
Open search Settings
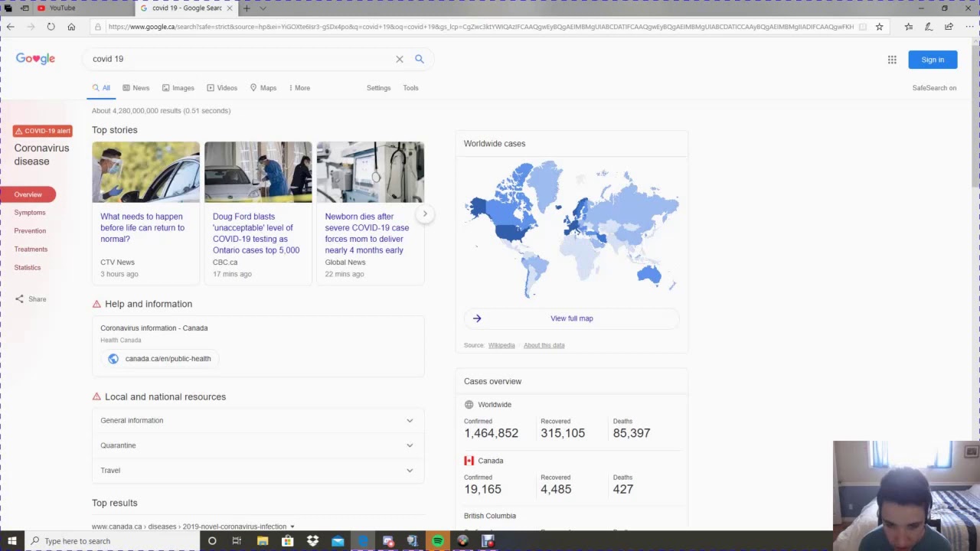[x=378, y=88]
